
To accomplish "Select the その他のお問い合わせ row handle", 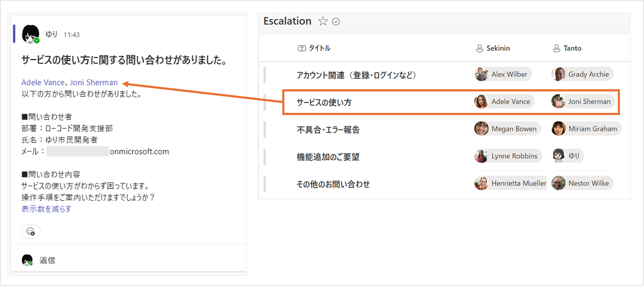I will 265,184.
